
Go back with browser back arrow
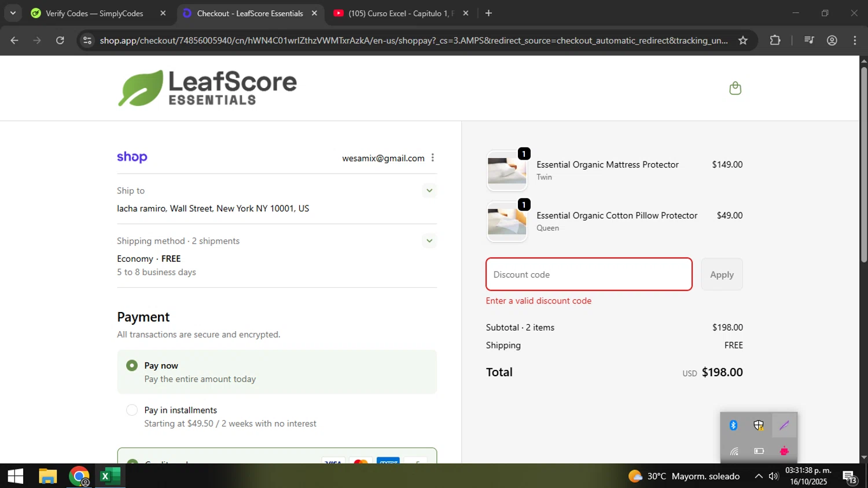(14, 41)
